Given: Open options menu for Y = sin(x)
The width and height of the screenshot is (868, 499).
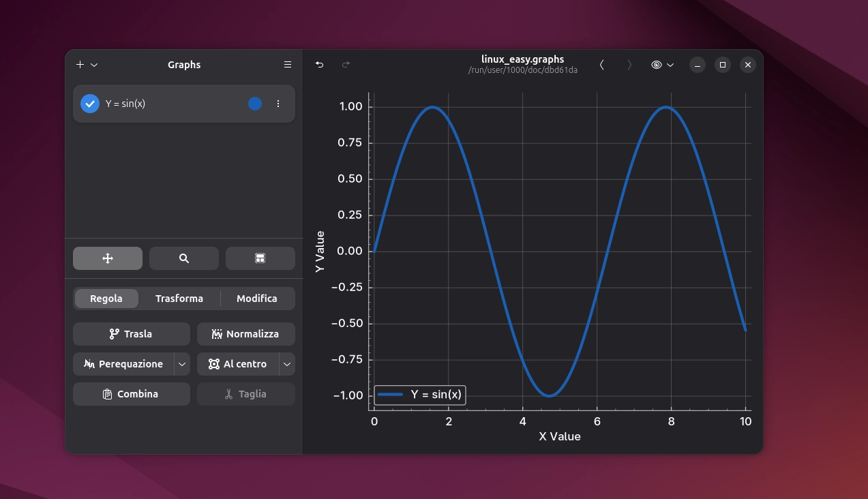Looking at the screenshot, I should (x=278, y=104).
